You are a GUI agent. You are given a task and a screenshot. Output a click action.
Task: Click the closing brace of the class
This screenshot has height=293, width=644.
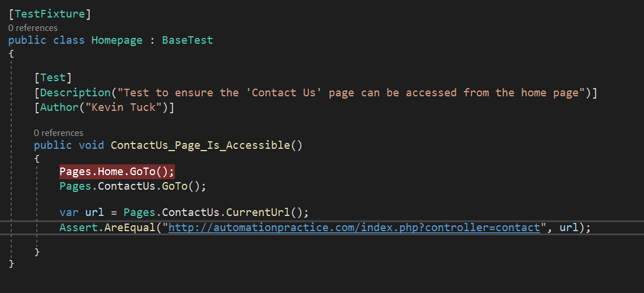11,263
